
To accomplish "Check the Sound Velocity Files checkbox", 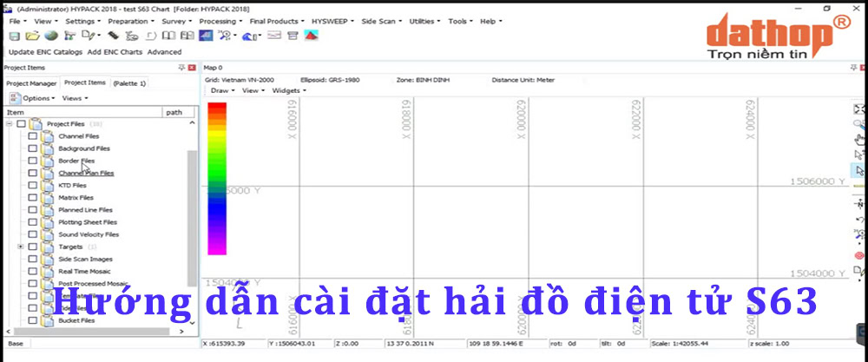I will (33, 234).
